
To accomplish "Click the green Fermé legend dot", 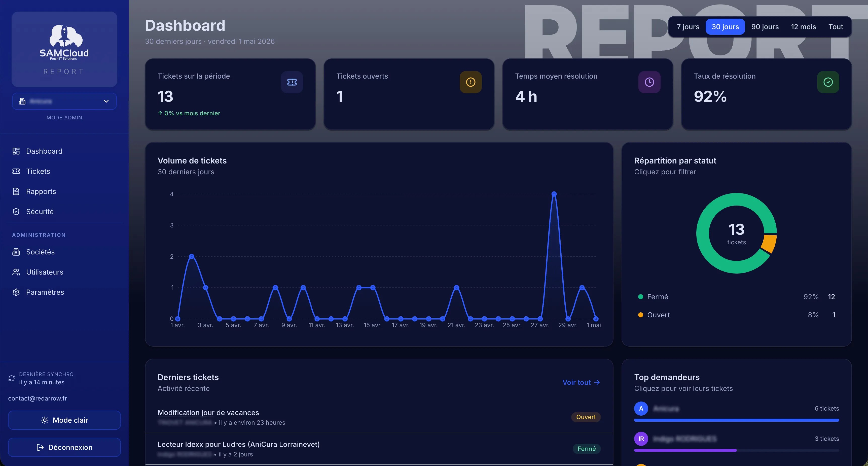I will tap(641, 297).
